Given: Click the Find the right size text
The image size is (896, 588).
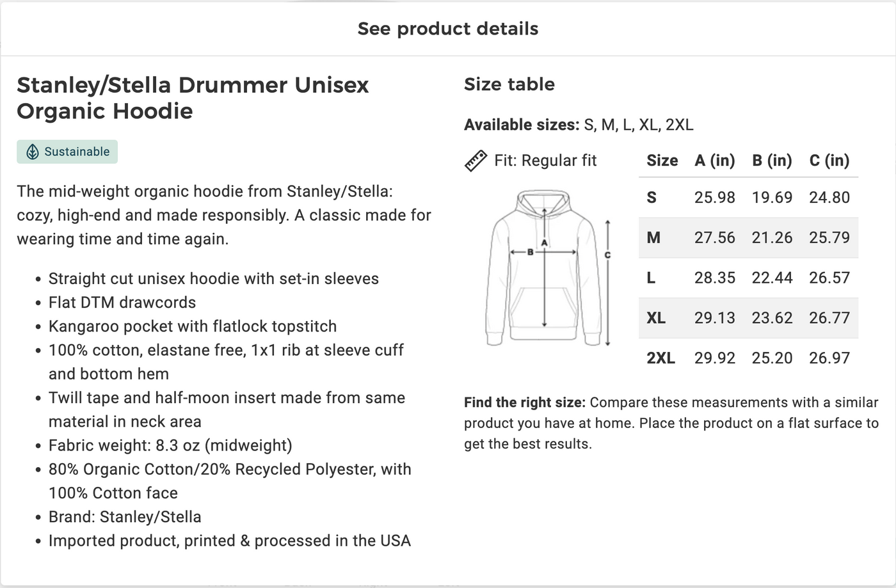Looking at the screenshot, I should pos(525,402).
